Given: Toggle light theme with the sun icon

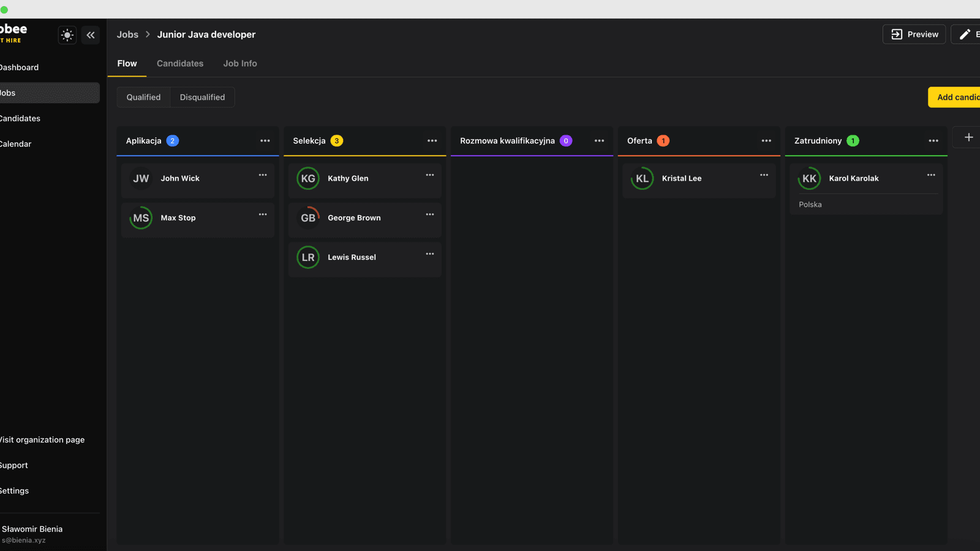Looking at the screenshot, I should (x=67, y=35).
